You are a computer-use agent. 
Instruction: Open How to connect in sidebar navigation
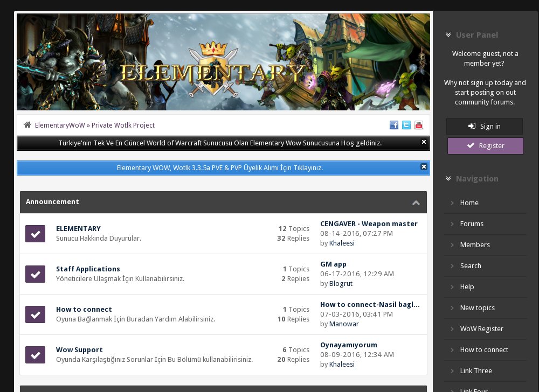pyautogui.click(x=484, y=350)
